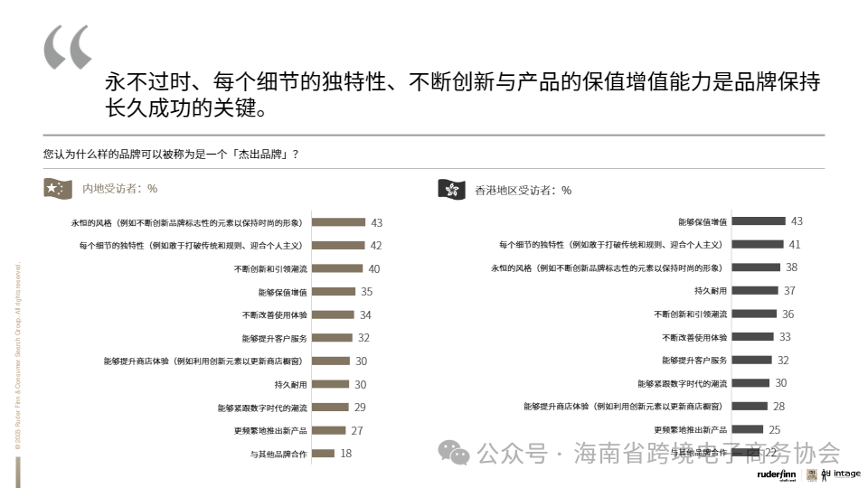Click the large grey quotation mark graphic
This screenshot has width=868, height=488.
(x=68, y=47)
